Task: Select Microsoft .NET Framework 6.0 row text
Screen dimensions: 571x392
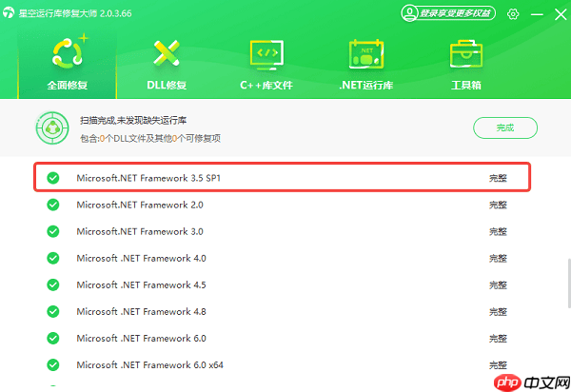Action: coord(141,338)
